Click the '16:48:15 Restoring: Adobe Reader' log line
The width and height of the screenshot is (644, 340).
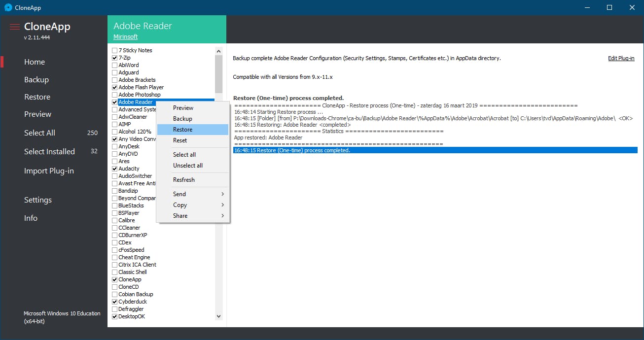pyautogui.click(x=292, y=125)
